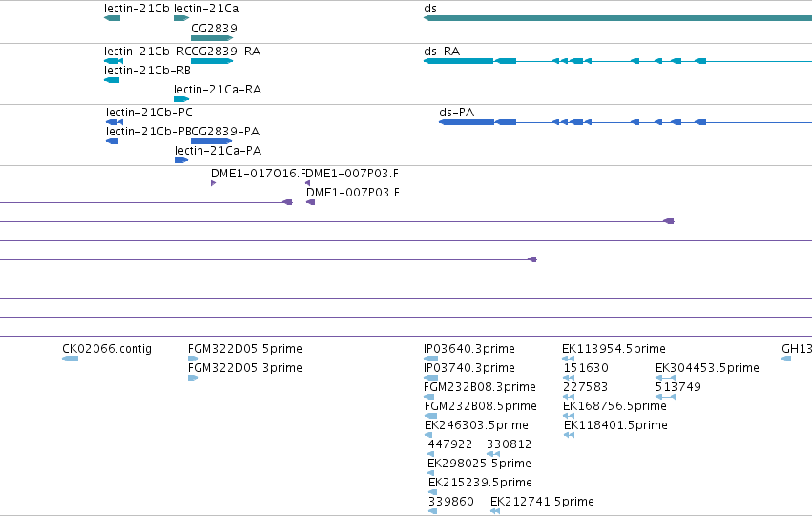Screen dimensions: 812x516
Task: Click the lectin-21Ca-PA label
Action: (218, 151)
